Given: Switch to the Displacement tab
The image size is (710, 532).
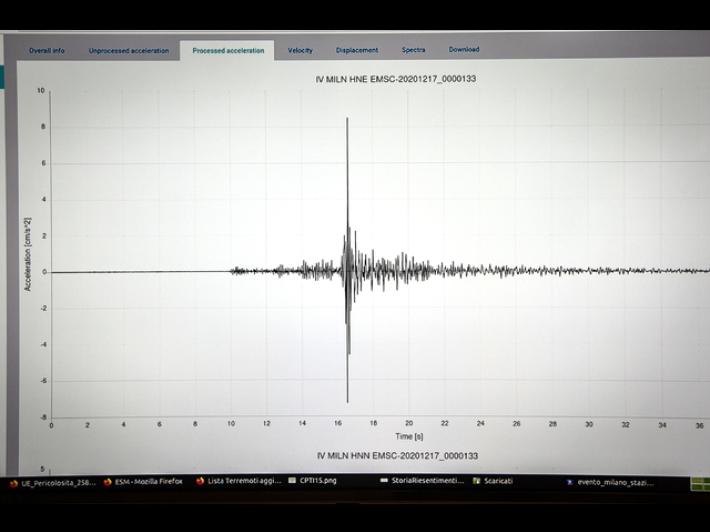Looking at the screenshot, I should [x=357, y=50].
